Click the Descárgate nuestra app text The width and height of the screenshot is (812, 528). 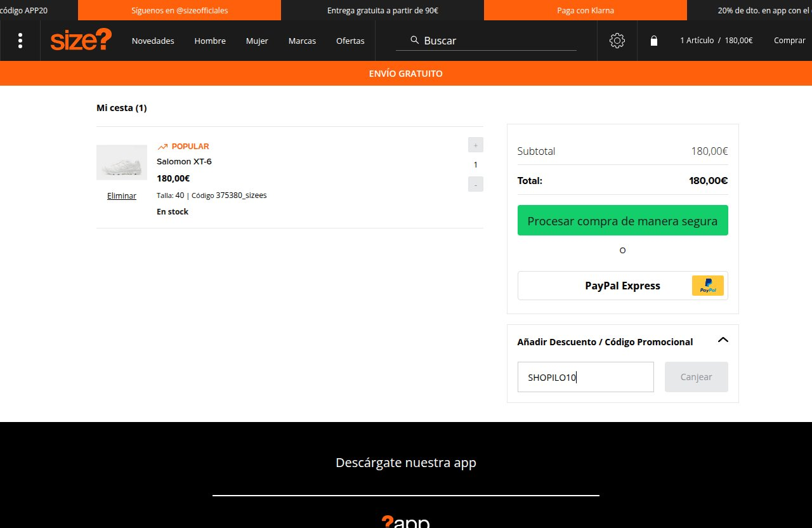coord(406,463)
